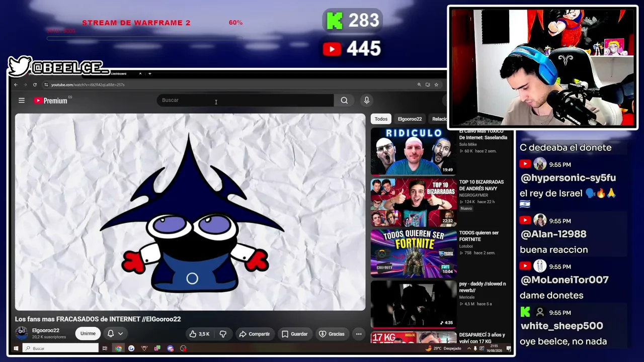Click the browser address bar URL
The width and height of the screenshot is (644, 362).
tap(88, 84)
